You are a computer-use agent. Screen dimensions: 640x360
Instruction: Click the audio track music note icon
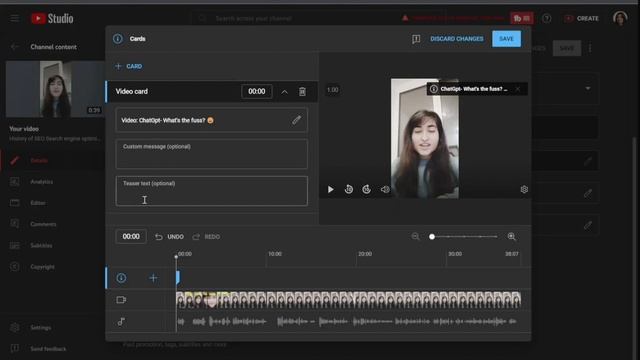point(121,322)
